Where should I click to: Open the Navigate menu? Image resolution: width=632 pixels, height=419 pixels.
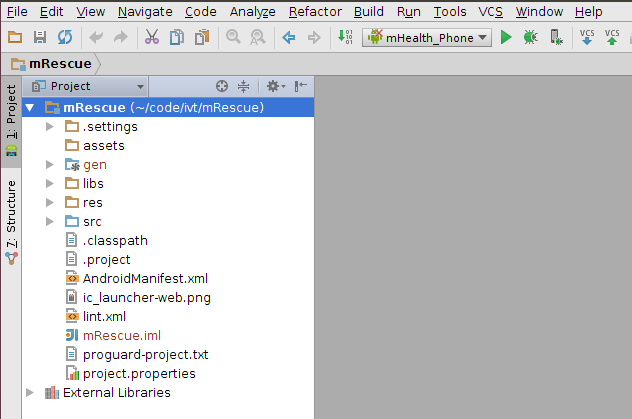[145, 12]
